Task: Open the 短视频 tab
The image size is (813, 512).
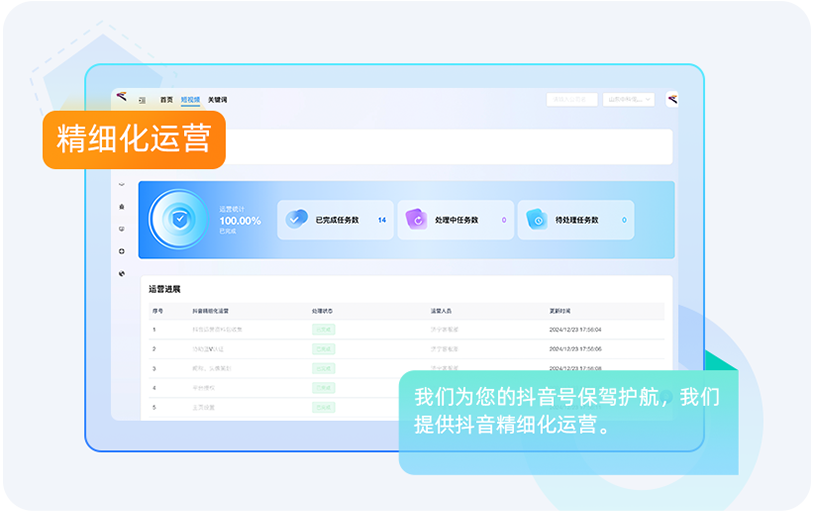Action: click(x=190, y=100)
